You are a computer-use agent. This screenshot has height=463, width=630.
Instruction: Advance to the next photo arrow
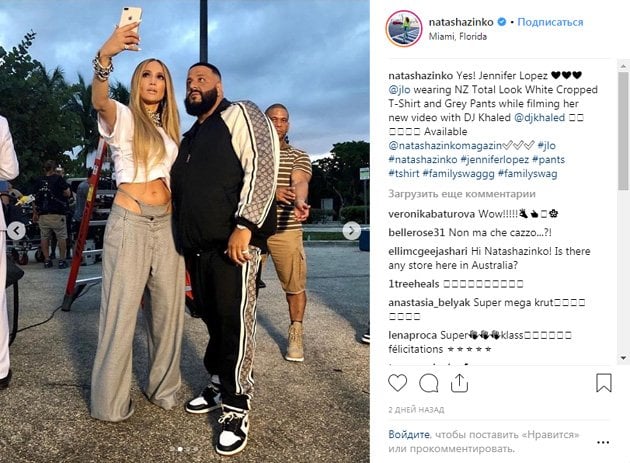click(x=352, y=231)
